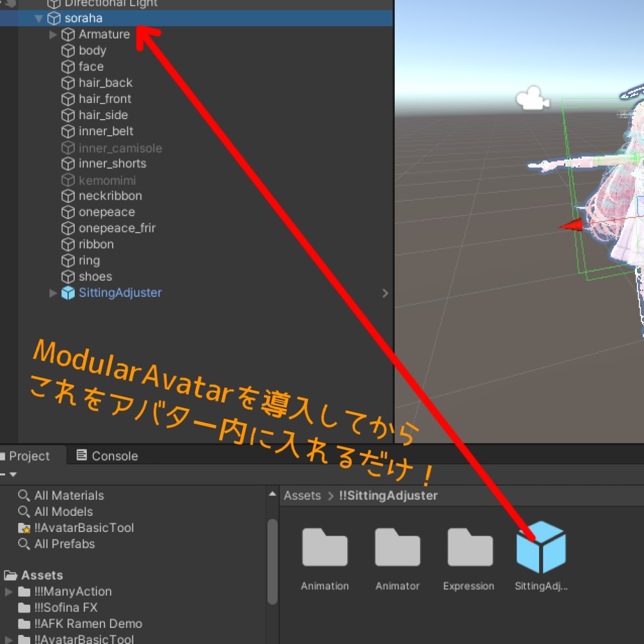Select the onepeace object
Image resolution: width=644 pixels, height=644 pixels.
pyautogui.click(x=107, y=212)
